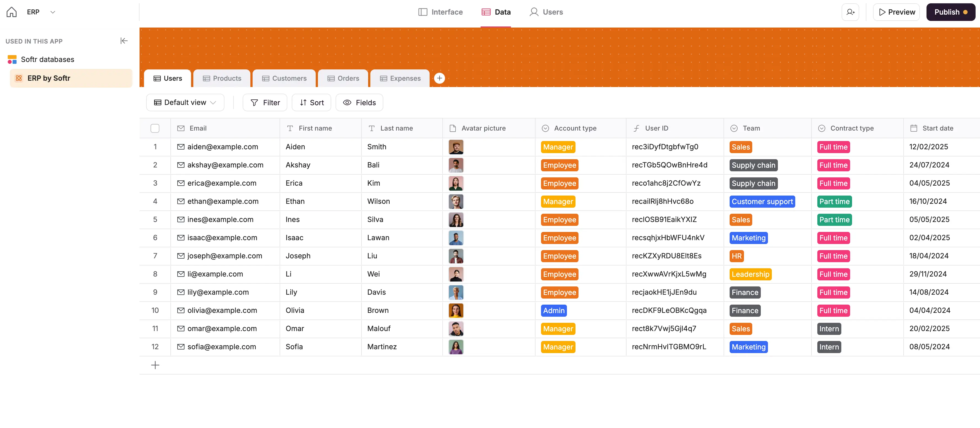The width and height of the screenshot is (980, 428).
Task: Expand the ERP app name dropdown
Action: (53, 12)
